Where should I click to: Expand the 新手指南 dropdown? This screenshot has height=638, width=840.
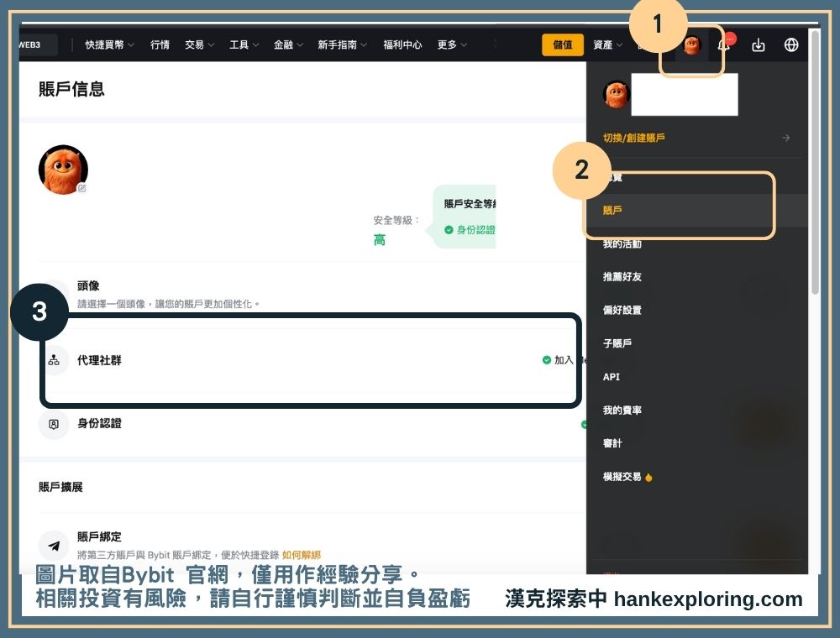click(342, 45)
